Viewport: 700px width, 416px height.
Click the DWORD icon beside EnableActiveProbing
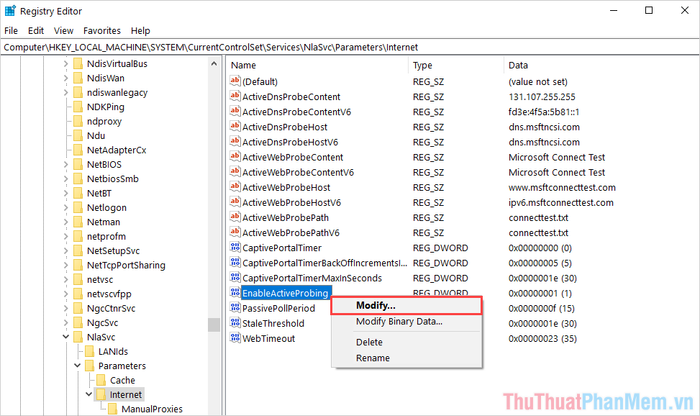click(235, 292)
